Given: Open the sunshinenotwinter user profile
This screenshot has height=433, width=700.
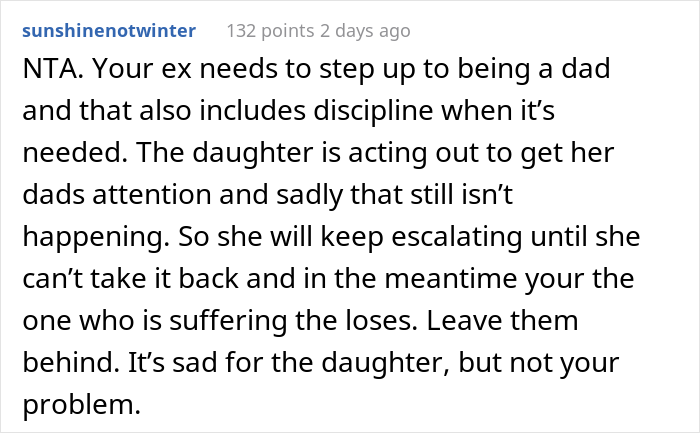Looking at the screenshot, I should pos(109,31).
